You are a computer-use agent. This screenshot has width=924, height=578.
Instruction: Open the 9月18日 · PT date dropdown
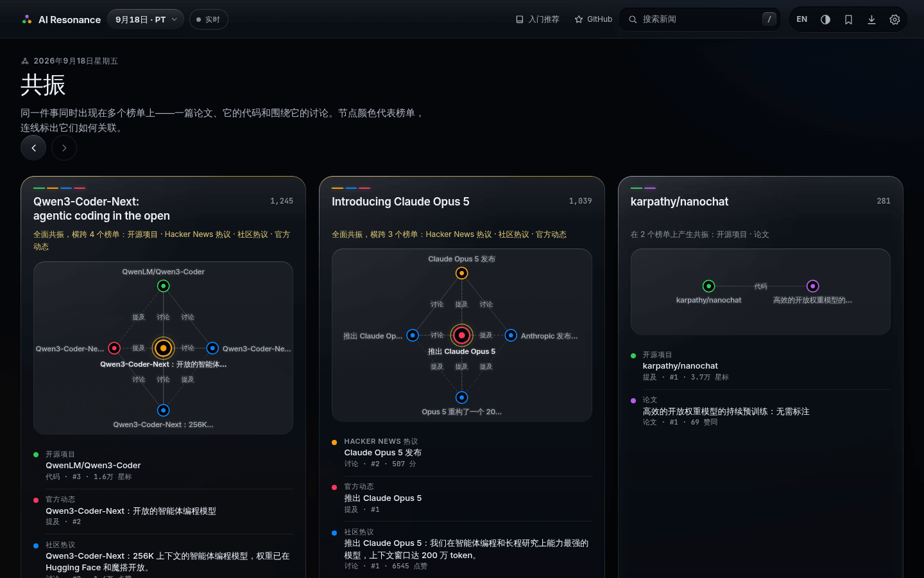[x=146, y=19]
